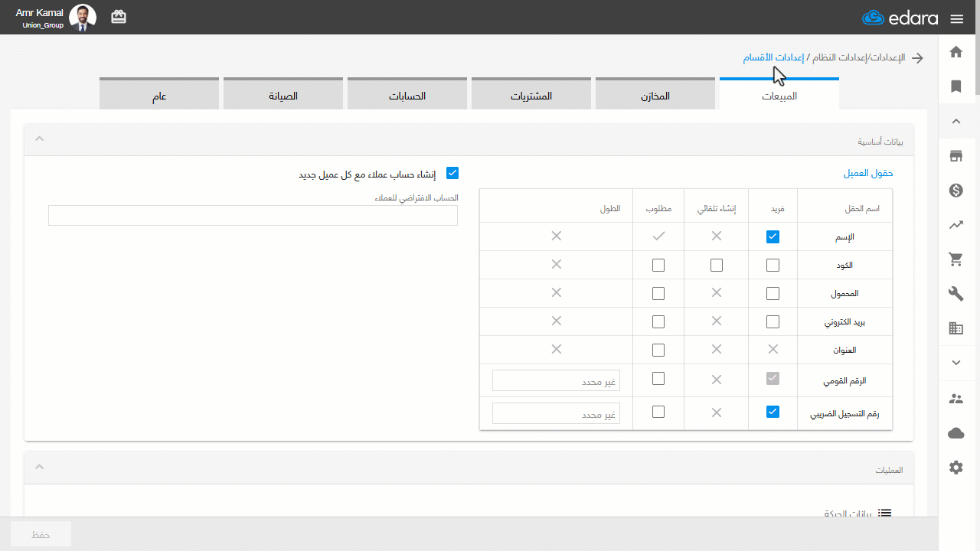
Task: Open shopping cart icon in sidebar
Action: 955,259
